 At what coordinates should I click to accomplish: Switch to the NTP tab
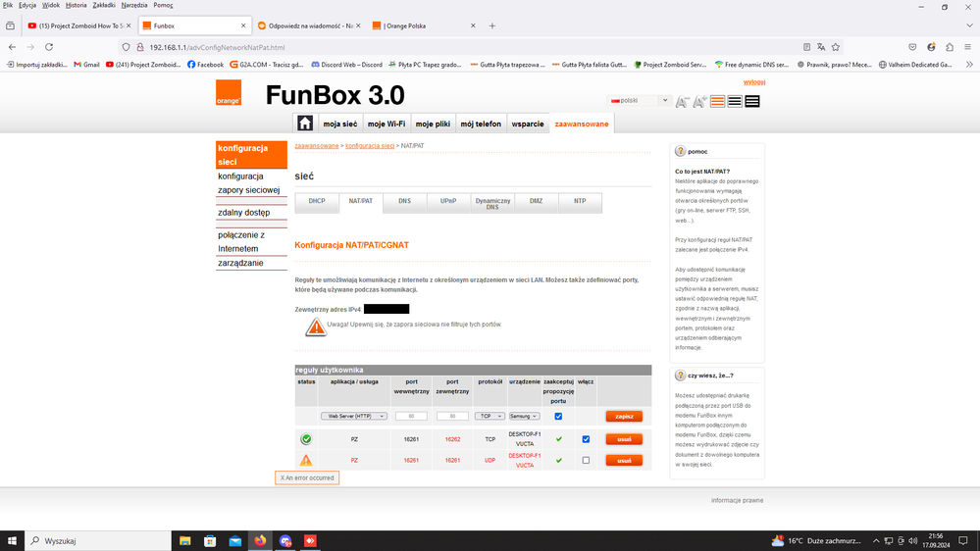click(x=580, y=202)
